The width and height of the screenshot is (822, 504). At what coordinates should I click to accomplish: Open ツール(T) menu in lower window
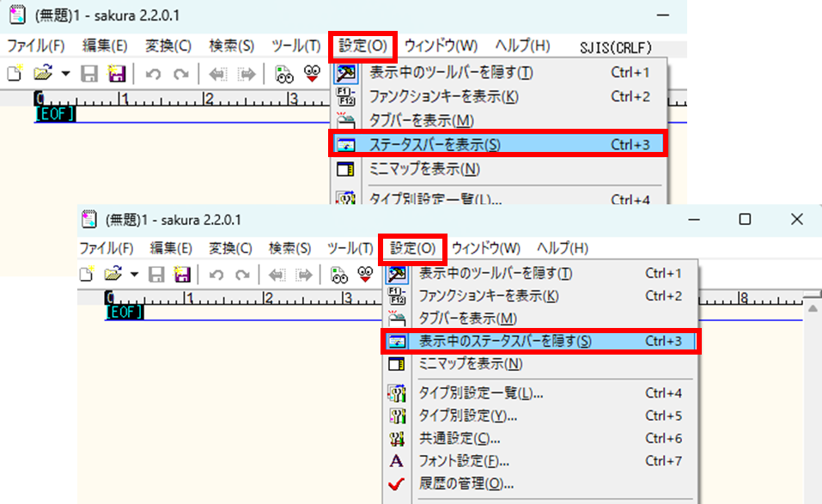pos(350,248)
